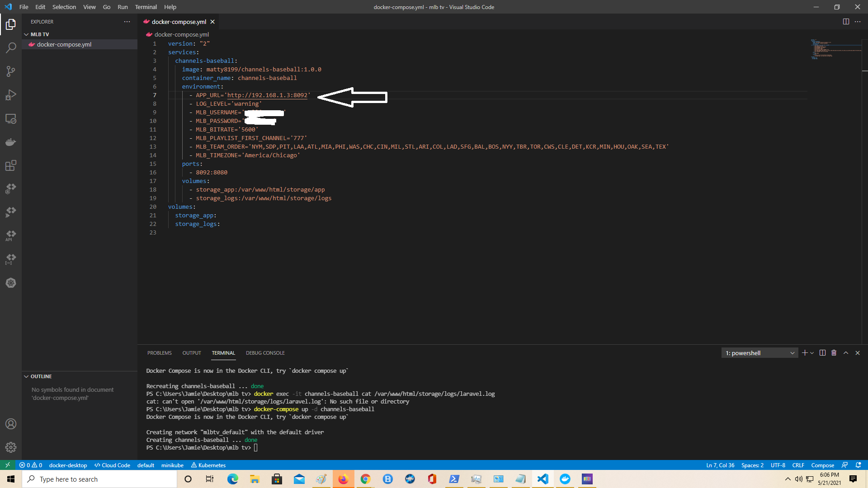Open the Extensions view

pos(11,166)
